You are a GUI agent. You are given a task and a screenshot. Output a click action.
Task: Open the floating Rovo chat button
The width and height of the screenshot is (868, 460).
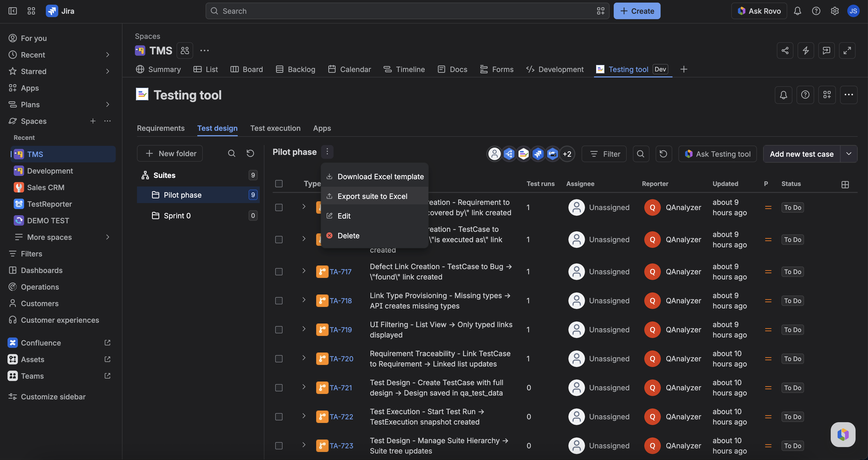[843, 434]
